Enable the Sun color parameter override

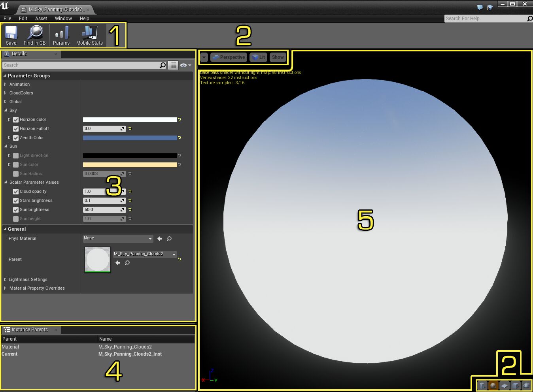pyautogui.click(x=15, y=164)
